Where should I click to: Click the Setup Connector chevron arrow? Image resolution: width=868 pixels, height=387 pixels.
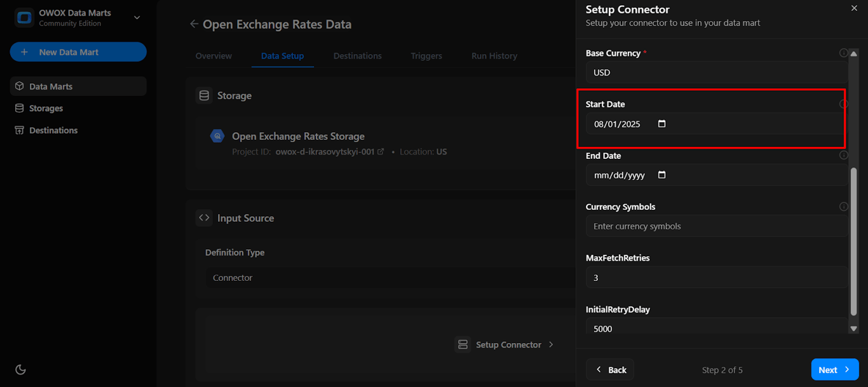(x=551, y=344)
